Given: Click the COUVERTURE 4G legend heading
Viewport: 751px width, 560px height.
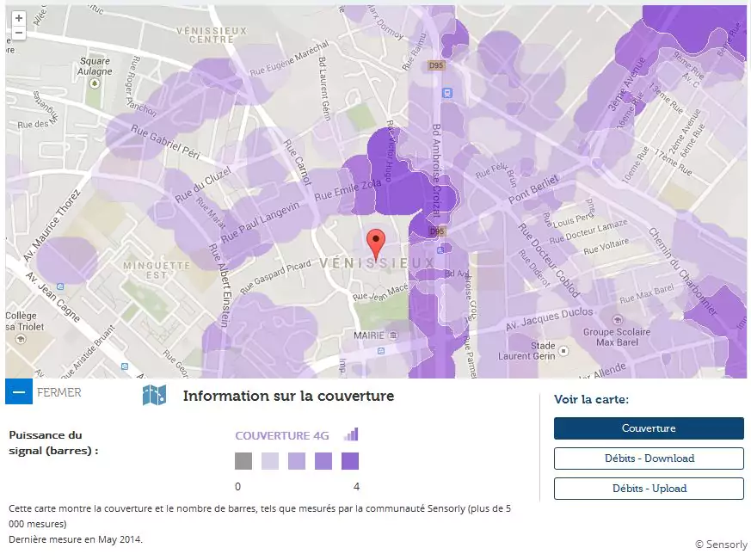Looking at the screenshot, I should pos(282,435).
